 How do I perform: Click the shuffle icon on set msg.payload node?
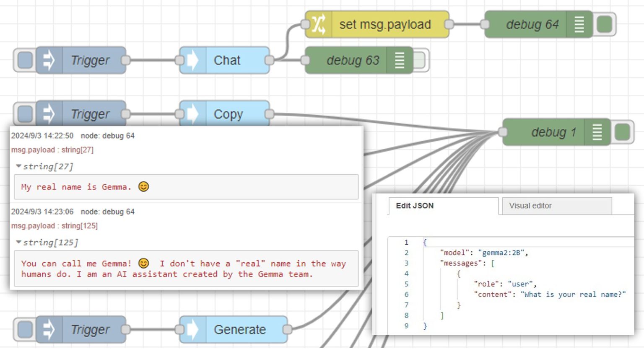(319, 24)
